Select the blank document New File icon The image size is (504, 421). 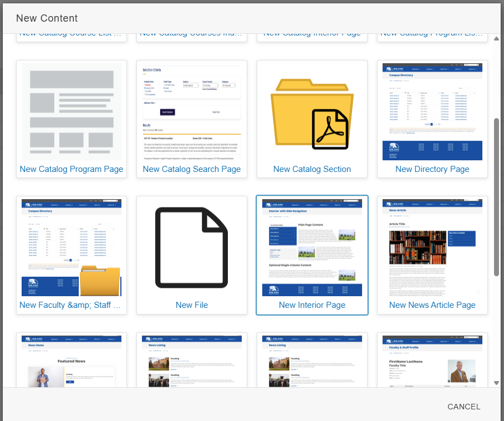[x=192, y=247]
